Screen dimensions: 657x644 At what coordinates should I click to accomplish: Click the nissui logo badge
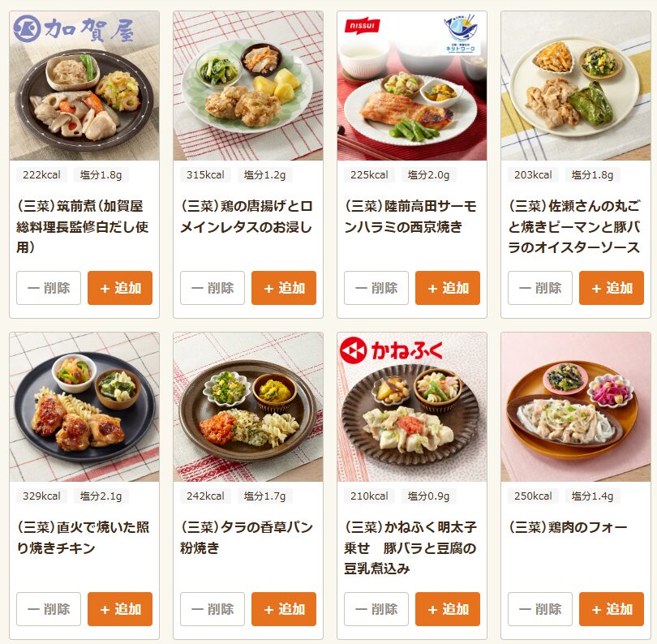click(362, 26)
